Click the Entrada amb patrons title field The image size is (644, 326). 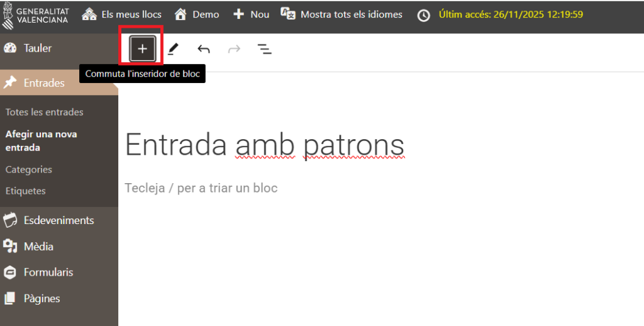tap(264, 145)
